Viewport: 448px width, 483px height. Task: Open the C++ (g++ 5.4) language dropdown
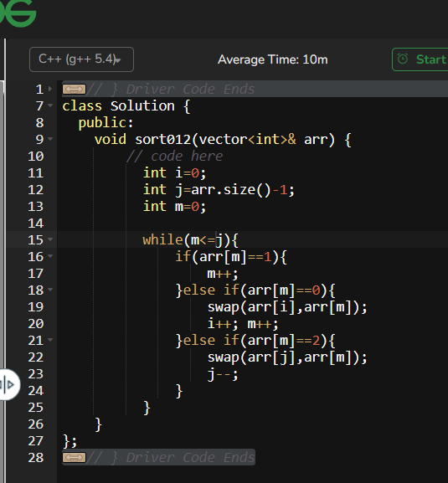82,59
